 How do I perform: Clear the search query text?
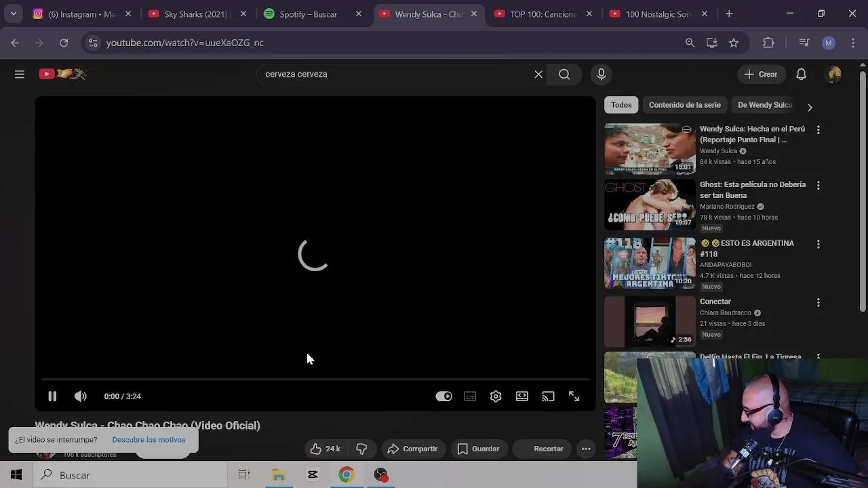point(538,74)
